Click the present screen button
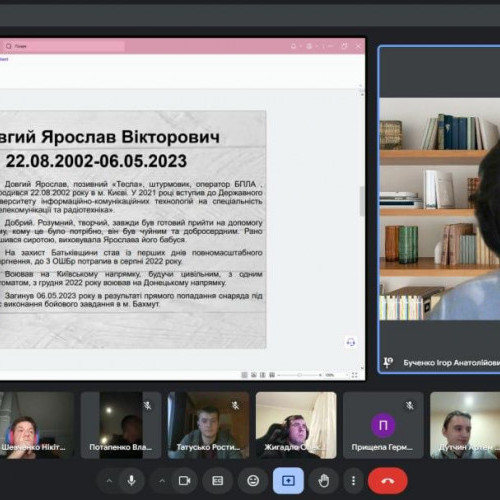 click(288, 481)
